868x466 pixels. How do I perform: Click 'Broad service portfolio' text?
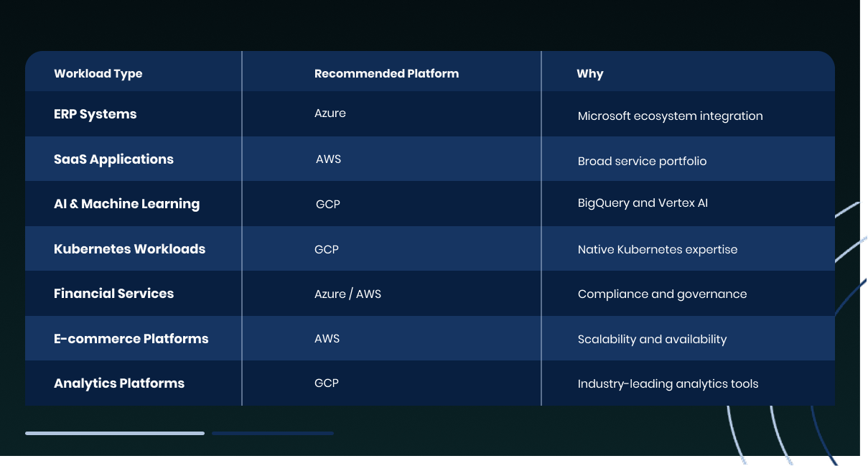[x=642, y=161]
